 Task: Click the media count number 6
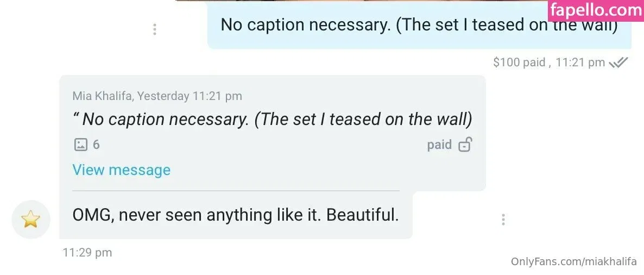pyautogui.click(x=96, y=145)
